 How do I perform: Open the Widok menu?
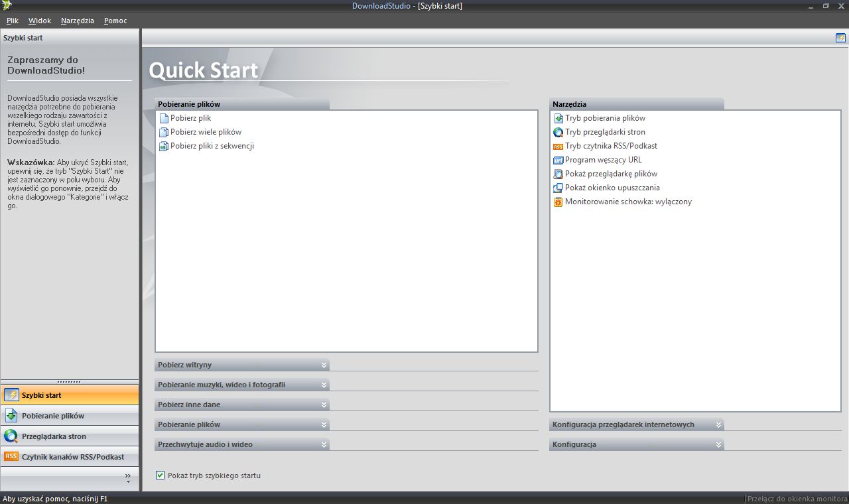pyautogui.click(x=39, y=21)
